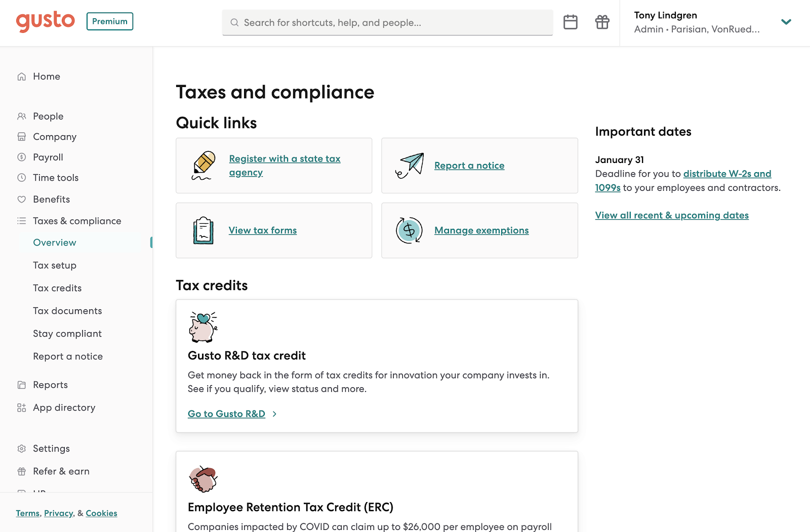Open Refer & earn in sidebar

click(61, 471)
